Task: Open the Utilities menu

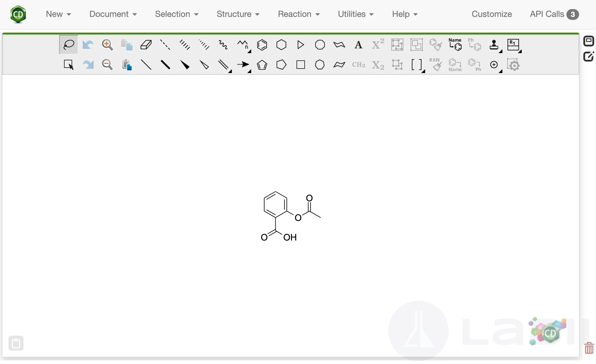Action: tap(355, 14)
